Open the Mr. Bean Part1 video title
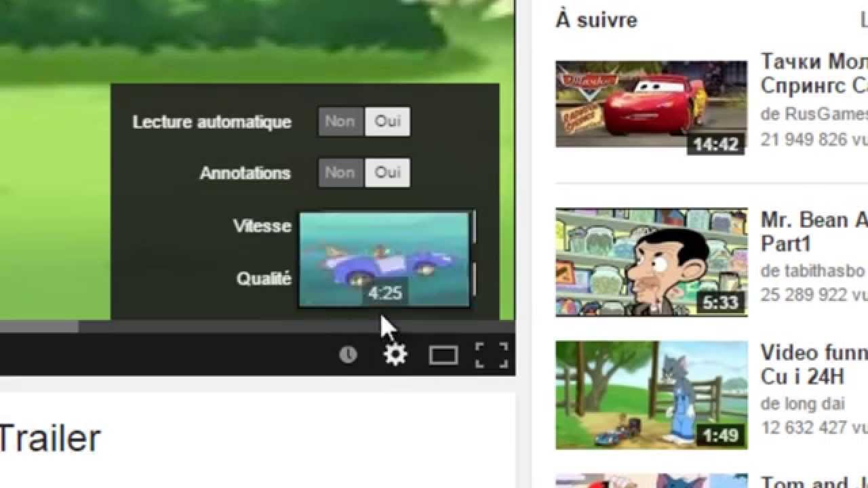Image resolution: width=868 pixels, height=488 pixels. tap(814, 232)
